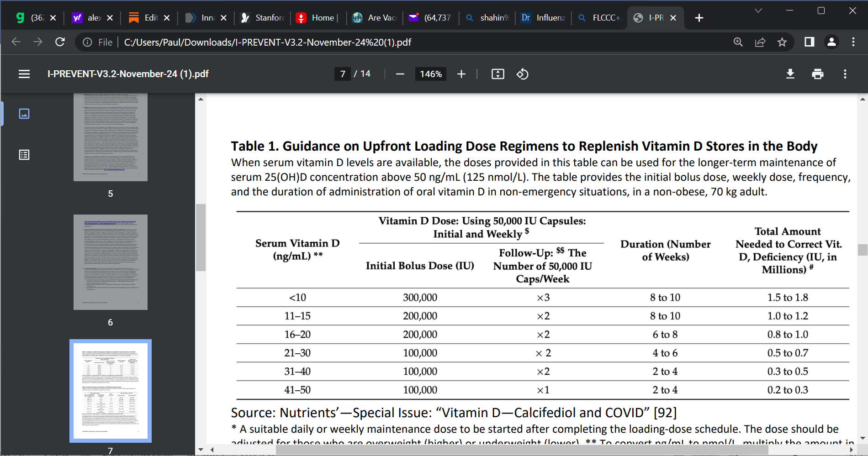Viewport: 868px width, 456px height.
Task: Open the PDF sidebar menu hamburger icon
Action: tap(24, 74)
